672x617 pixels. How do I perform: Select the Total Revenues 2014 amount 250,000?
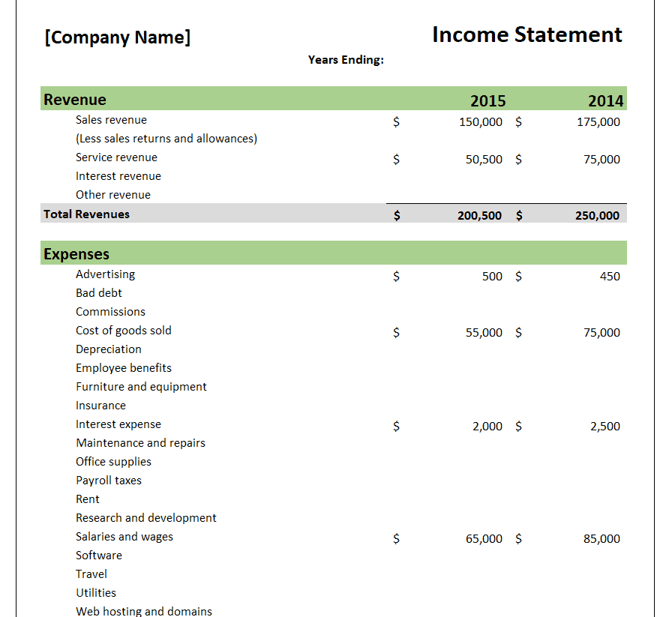(x=597, y=215)
